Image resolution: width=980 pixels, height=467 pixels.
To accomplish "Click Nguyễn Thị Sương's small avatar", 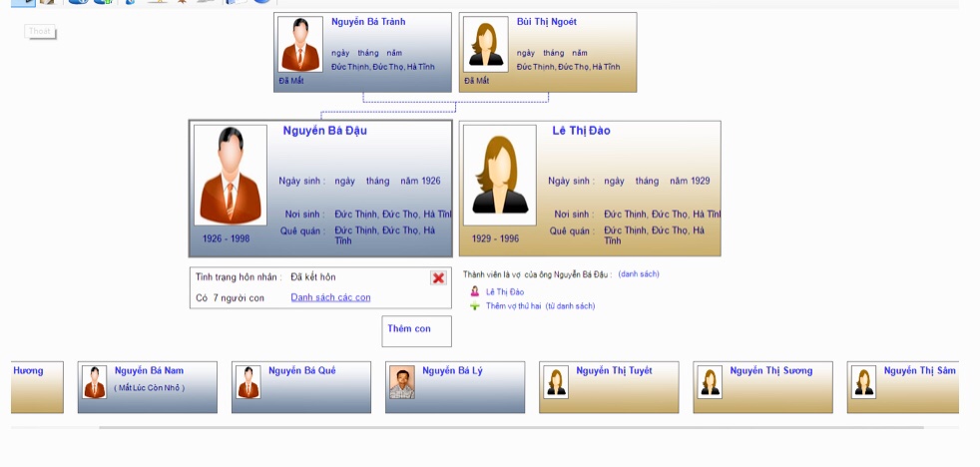I will pos(710,382).
